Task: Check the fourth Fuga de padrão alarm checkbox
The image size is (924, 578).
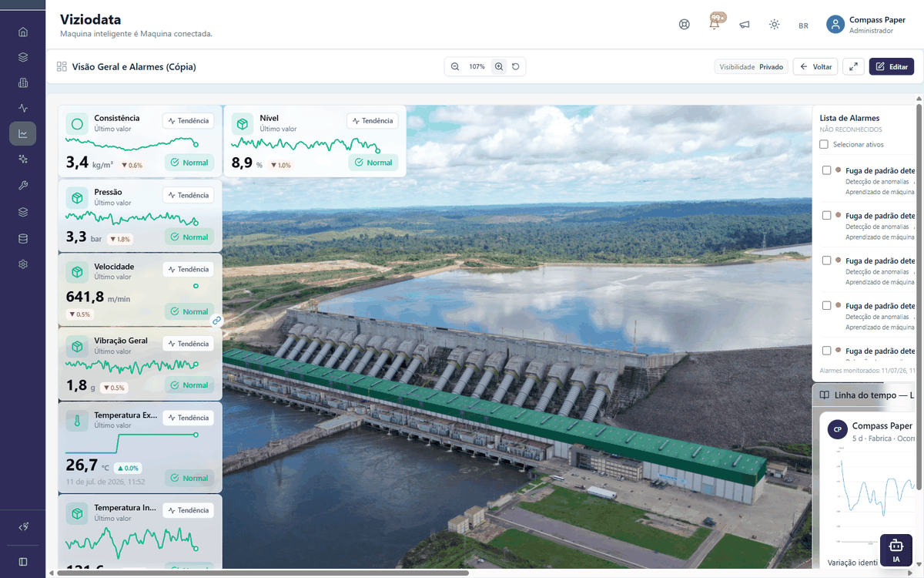Action: pos(826,305)
